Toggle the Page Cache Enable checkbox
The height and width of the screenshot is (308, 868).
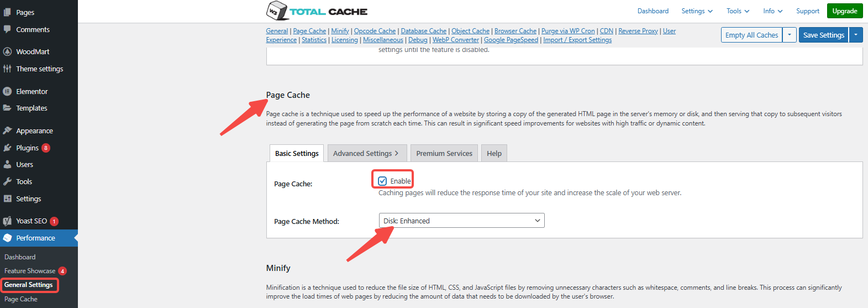click(382, 181)
